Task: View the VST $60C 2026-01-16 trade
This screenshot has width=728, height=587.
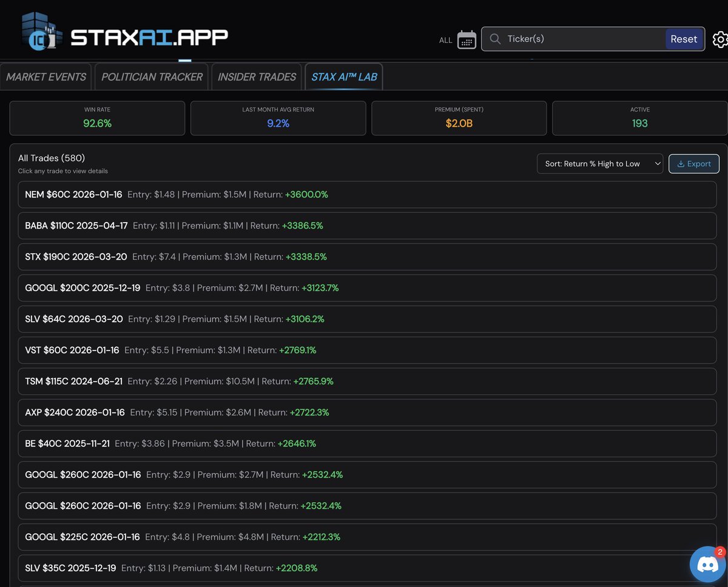Action: click(367, 351)
